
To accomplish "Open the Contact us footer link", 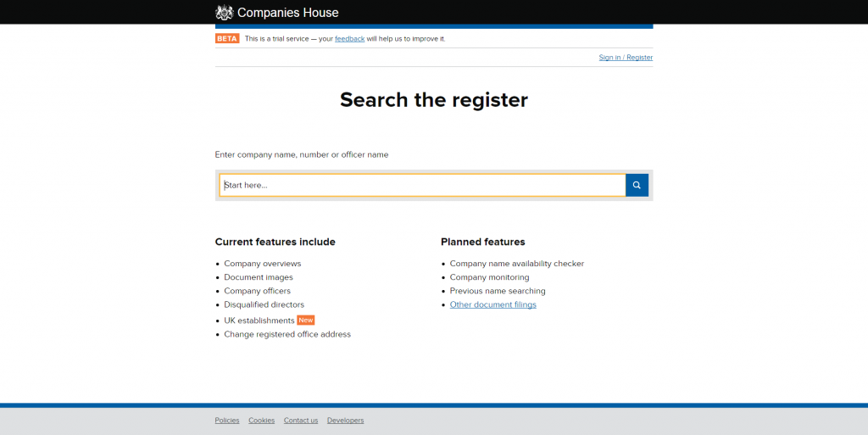I will pos(301,421).
